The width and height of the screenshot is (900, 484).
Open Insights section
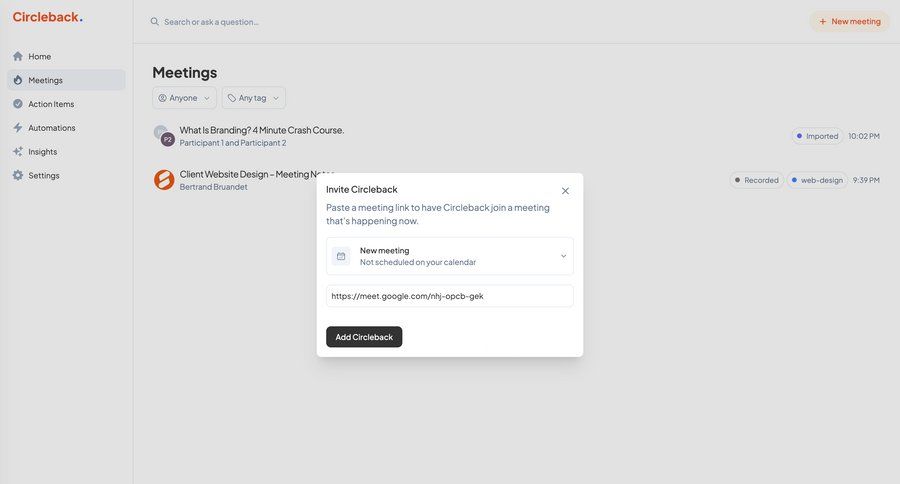pyautogui.click(x=66, y=152)
